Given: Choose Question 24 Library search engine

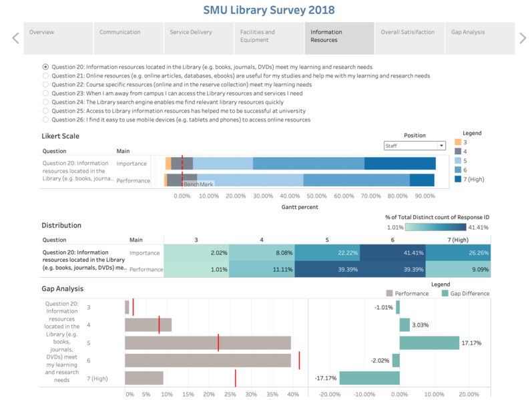Looking at the screenshot, I should 45,102.
